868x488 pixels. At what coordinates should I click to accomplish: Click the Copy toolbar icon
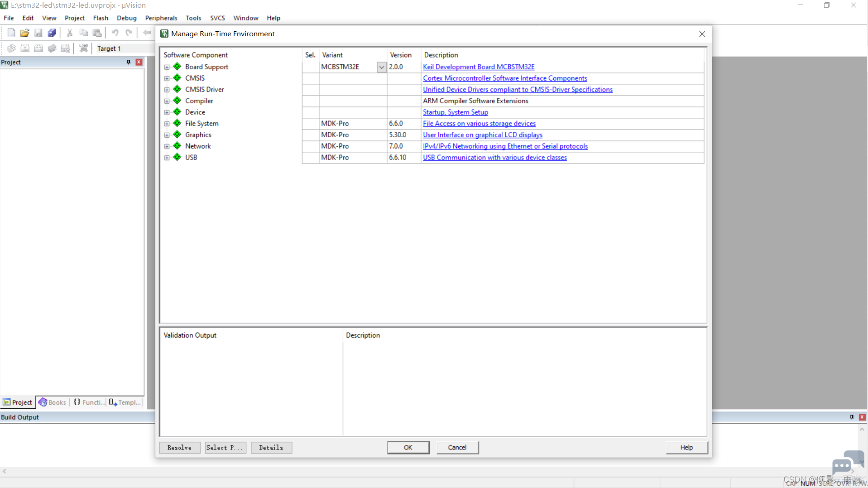[x=83, y=33]
